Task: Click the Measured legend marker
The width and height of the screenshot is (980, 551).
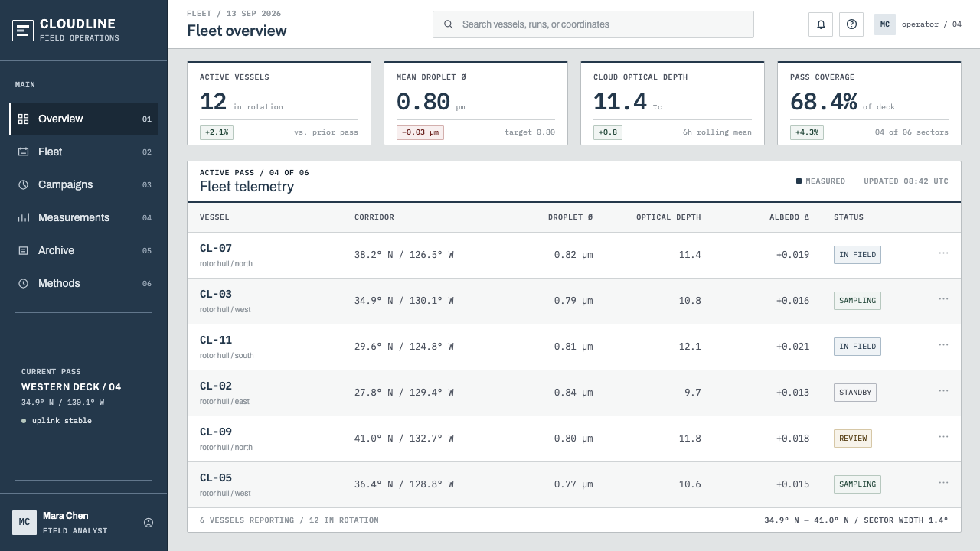Action: [799, 181]
